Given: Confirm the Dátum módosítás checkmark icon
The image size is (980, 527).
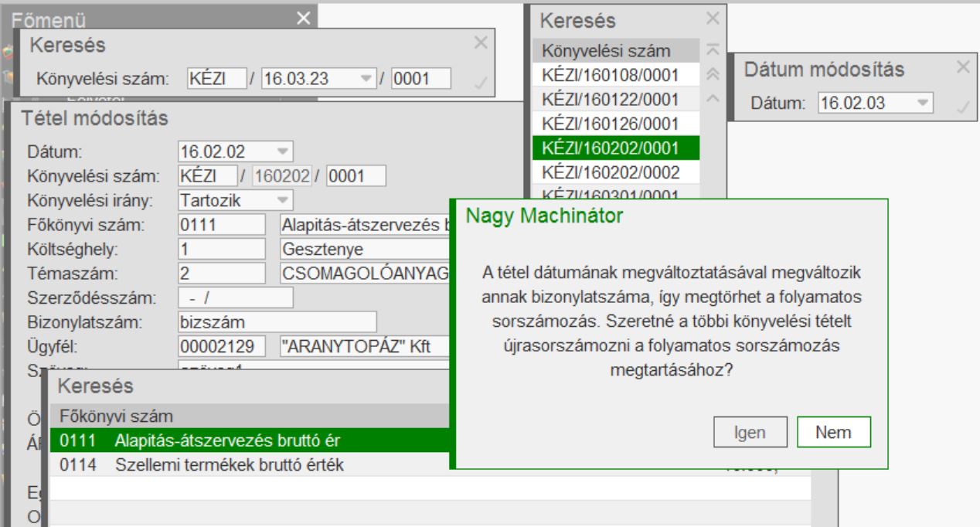Looking at the screenshot, I should pyautogui.click(x=963, y=107).
